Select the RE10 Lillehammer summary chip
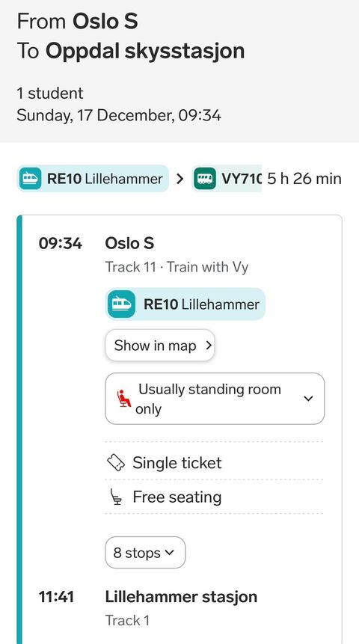This screenshot has height=644, width=359. [x=93, y=179]
